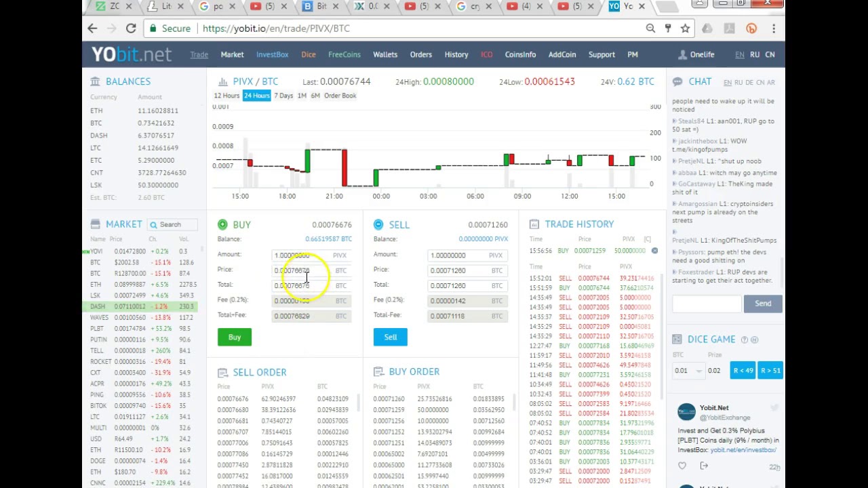The height and width of the screenshot is (488, 868).
Task: Click the green Buy button
Action: (235, 337)
